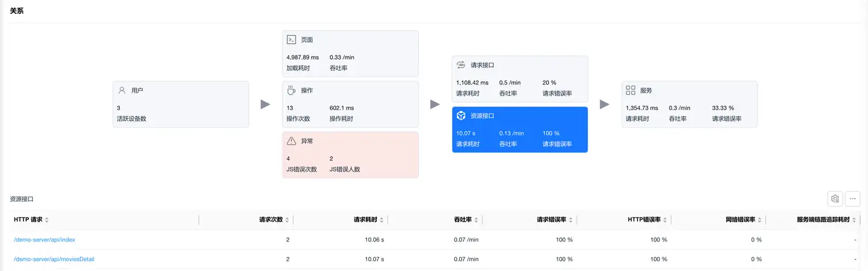Select the blue 资源接口 card
Screen dimensions: 868x271
(520, 130)
